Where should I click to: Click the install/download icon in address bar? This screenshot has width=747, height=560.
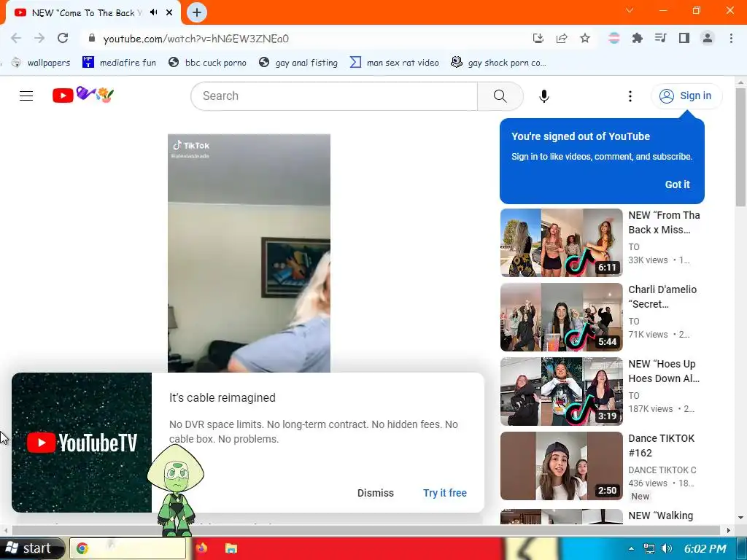pyautogui.click(x=538, y=38)
